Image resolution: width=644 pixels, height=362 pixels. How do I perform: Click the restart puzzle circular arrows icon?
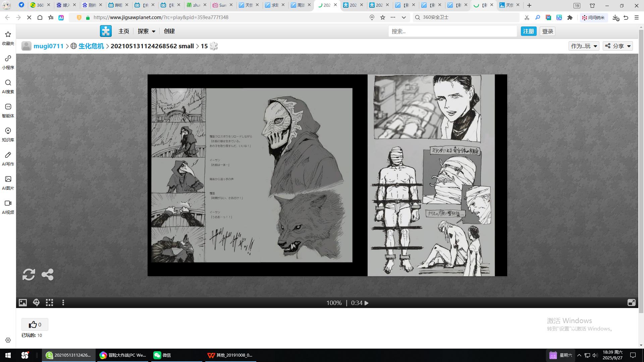pos(29,275)
